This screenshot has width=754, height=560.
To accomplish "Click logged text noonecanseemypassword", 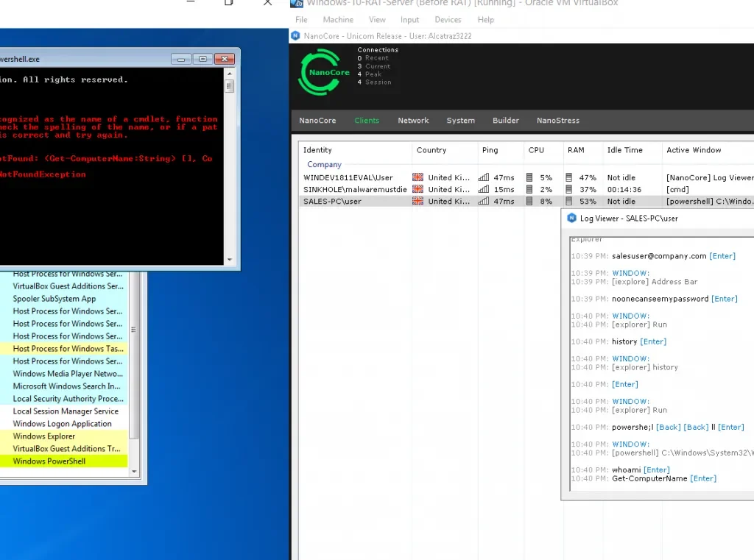I will click(660, 299).
